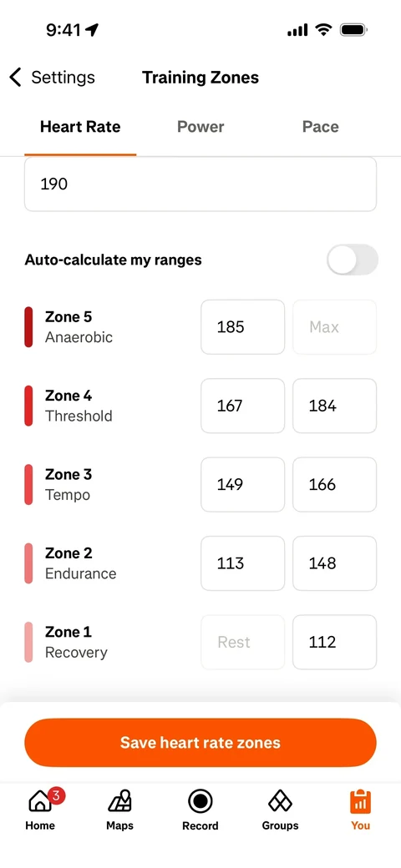Image resolution: width=401 pixels, height=868 pixels.
Task: Edit the max heart rate field showing 190
Action: (200, 184)
